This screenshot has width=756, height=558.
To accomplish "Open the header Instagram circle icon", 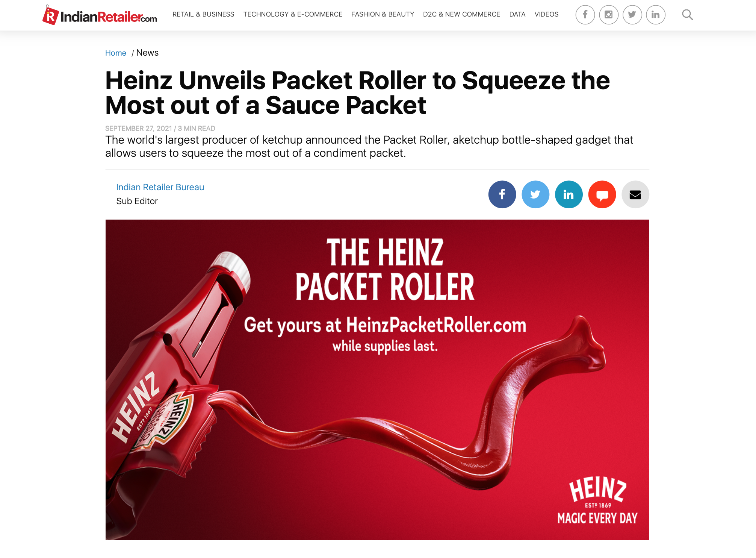I will 609,15.
